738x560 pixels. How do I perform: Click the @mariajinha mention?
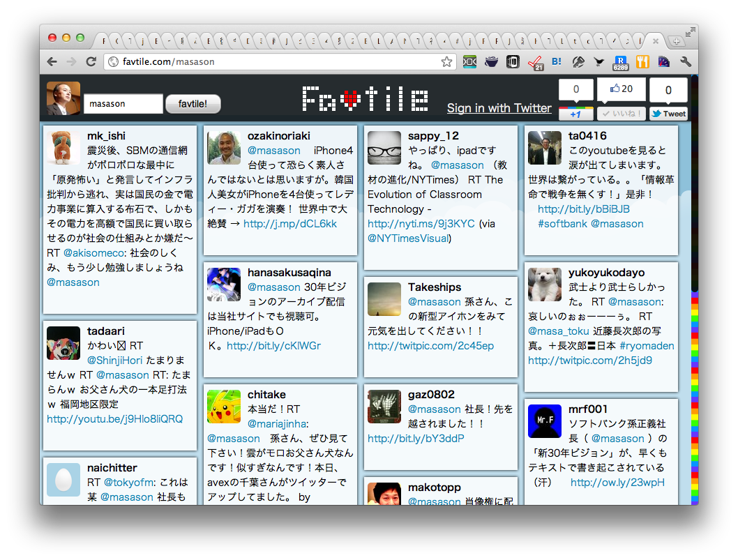click(277, 424)
